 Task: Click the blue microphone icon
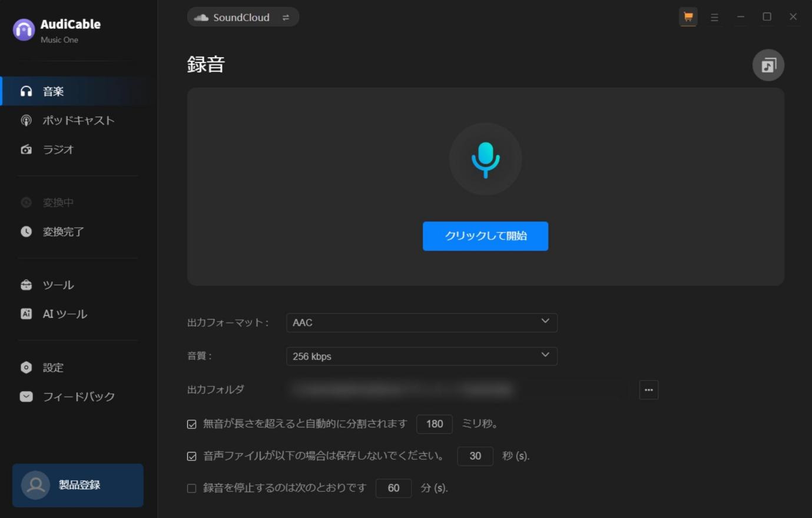485,160
